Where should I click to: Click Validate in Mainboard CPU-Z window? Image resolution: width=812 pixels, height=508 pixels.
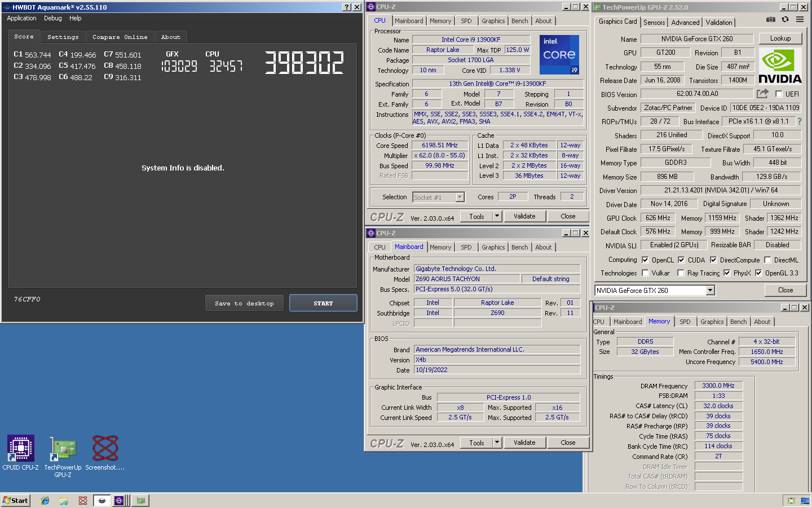coord(524,443)
